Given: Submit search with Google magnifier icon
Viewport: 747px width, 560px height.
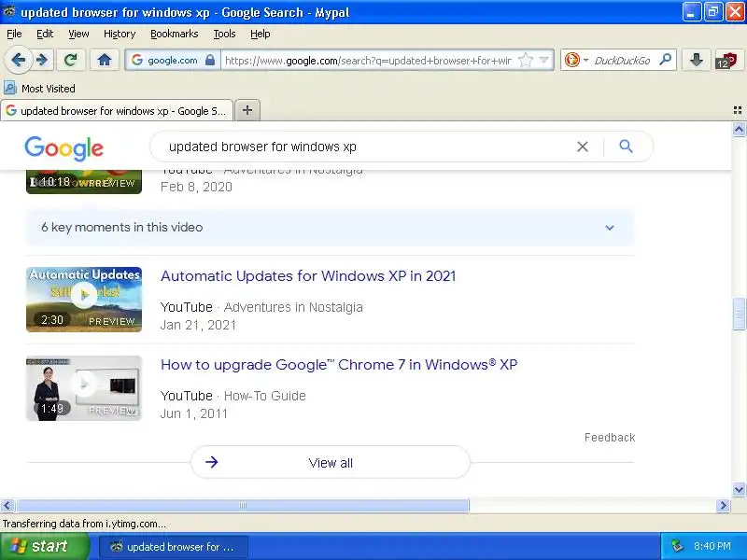Looking at the screenshot, I should click(x=626, y=147).
